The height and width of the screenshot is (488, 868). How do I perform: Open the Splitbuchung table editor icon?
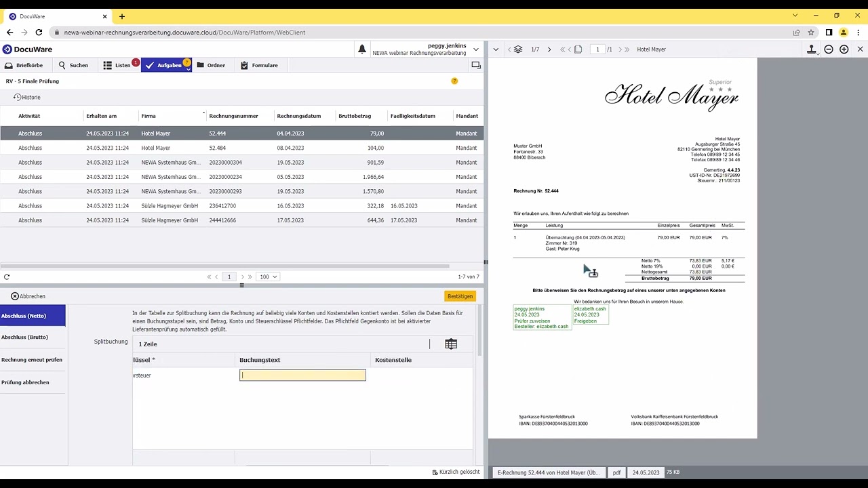click(x=451, y=344)
